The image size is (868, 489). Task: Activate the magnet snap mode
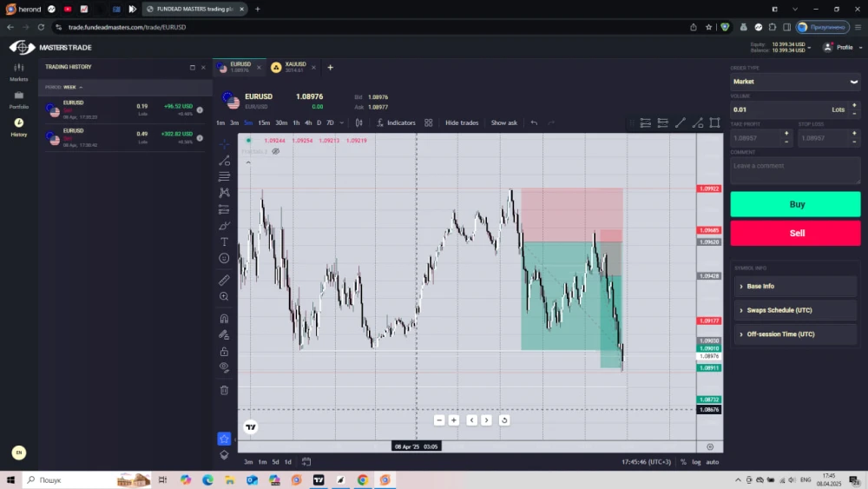(x=224, y=319)
